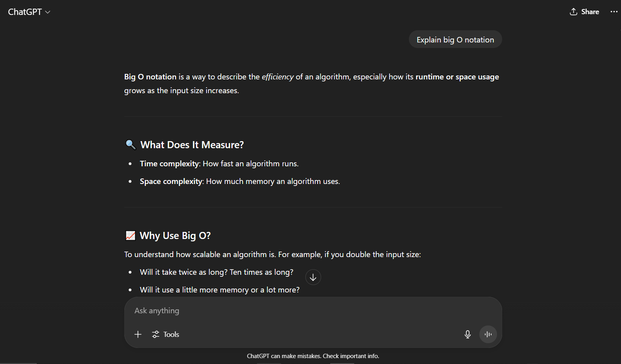Start voice mode with the waveform button
Image resolution: width=621 pixels, height=364 pixels.
[488, 335]
